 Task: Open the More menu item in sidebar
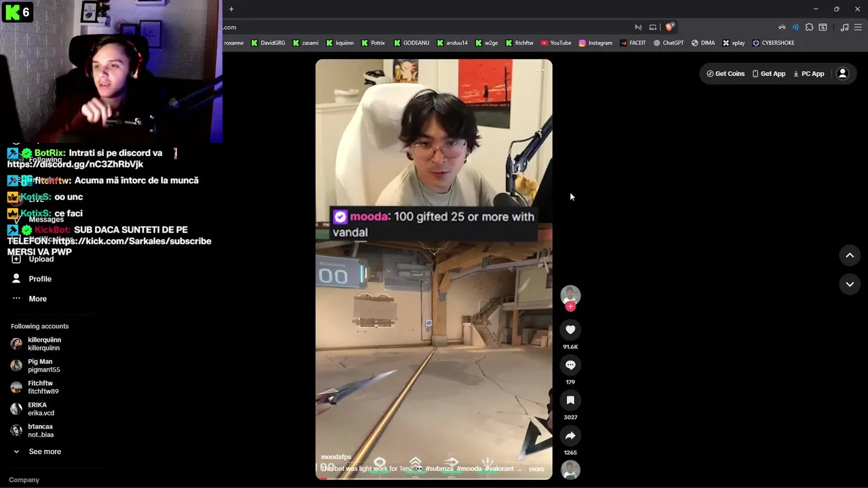click(30, 299)
